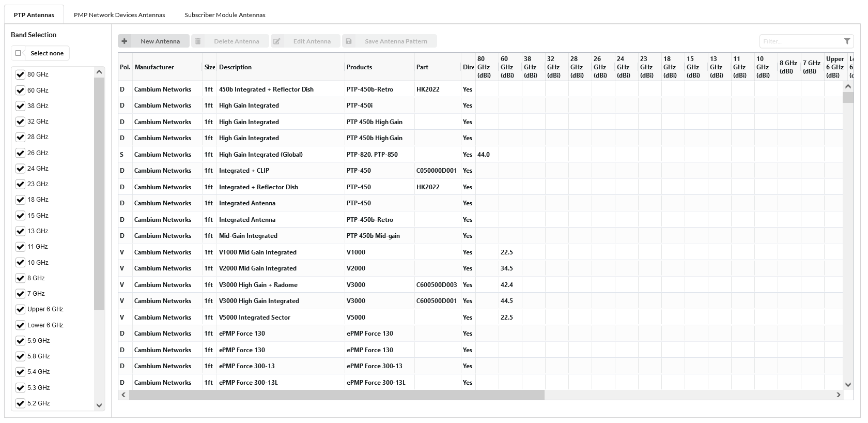Click the 42.4 gain value cell
The height and width of the screenshot is (423, 868).
coord(510,285)
